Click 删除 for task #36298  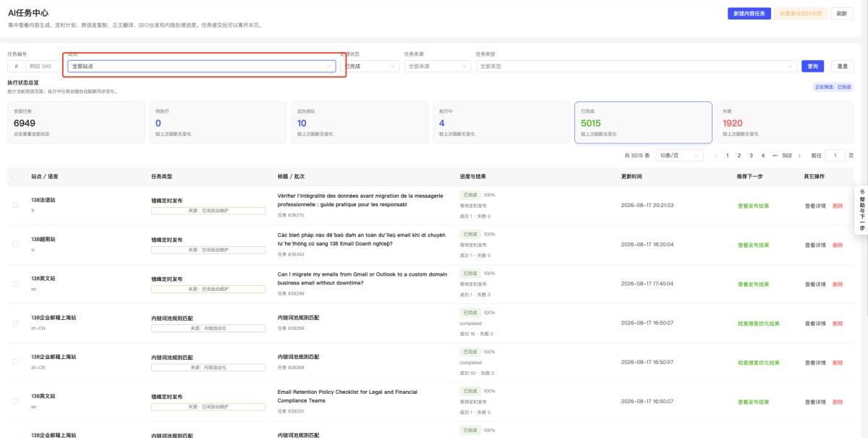pos(838,284)
